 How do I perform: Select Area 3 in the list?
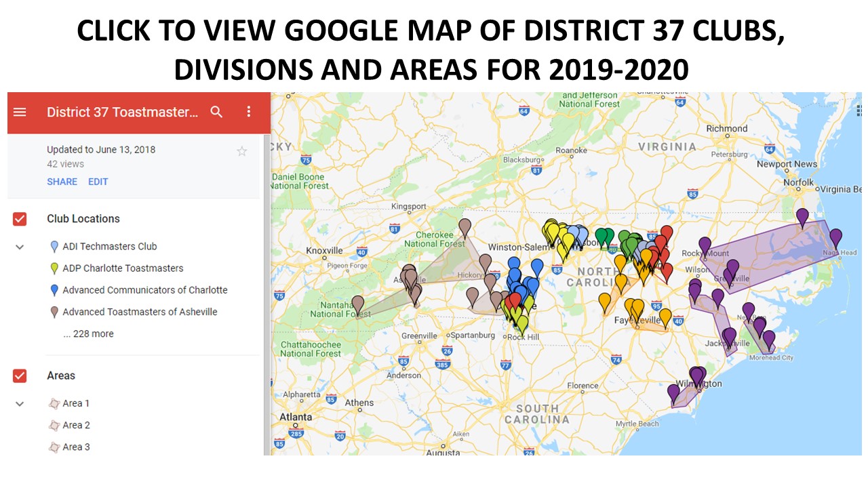[76, 447]
